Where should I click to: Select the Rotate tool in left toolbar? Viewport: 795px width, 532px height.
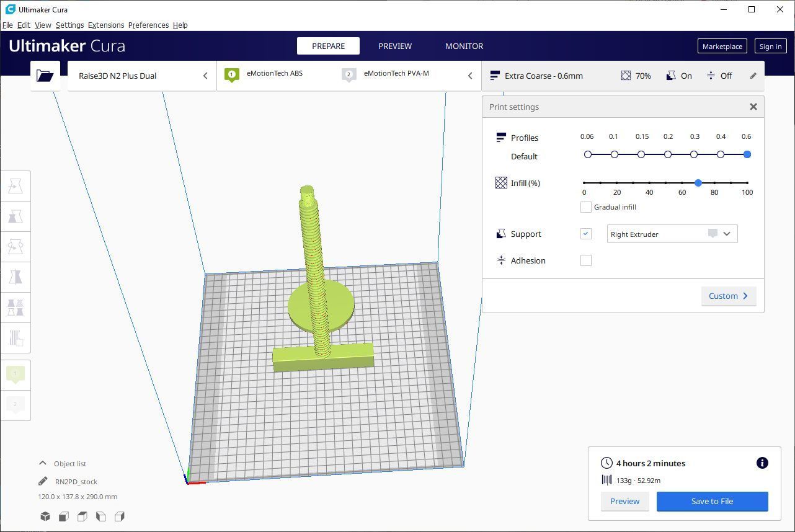tap(16, 247)
